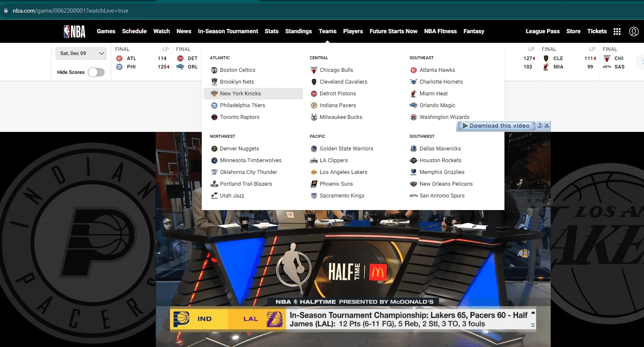Open the Standings menu
Image resolution: width=644 pixels, height=347 pixels.
pos(298,31)
